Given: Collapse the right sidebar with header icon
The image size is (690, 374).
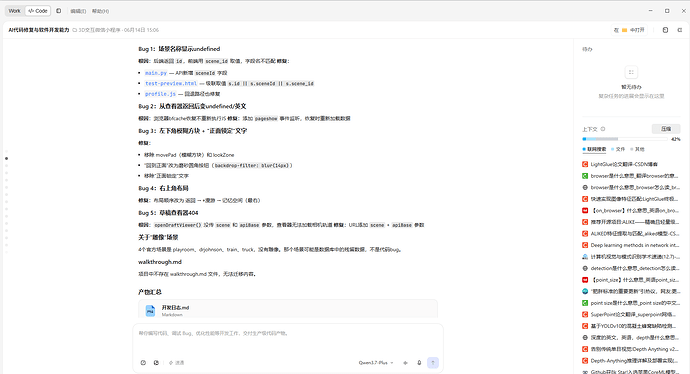Looking at the screenshot, I should tap(679, 30).
